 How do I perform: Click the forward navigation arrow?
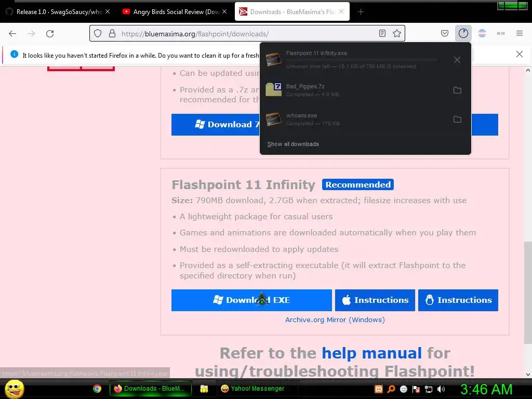31,34
